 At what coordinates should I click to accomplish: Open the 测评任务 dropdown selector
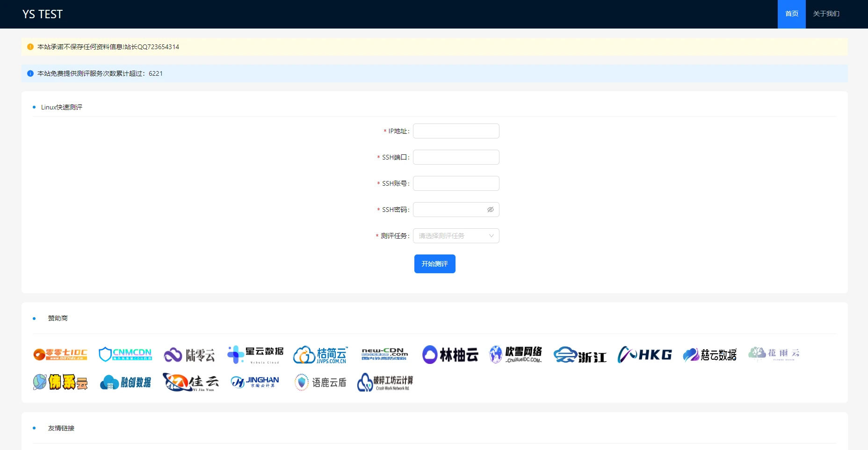(451, 236)
